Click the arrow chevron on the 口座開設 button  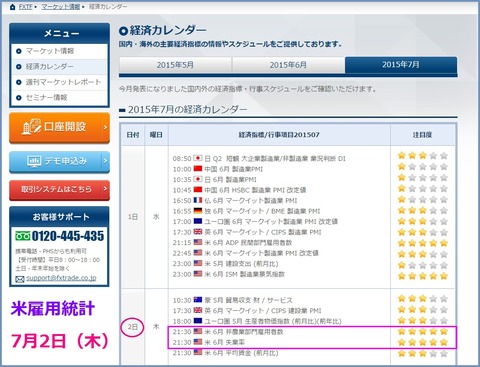click(105, 127)
